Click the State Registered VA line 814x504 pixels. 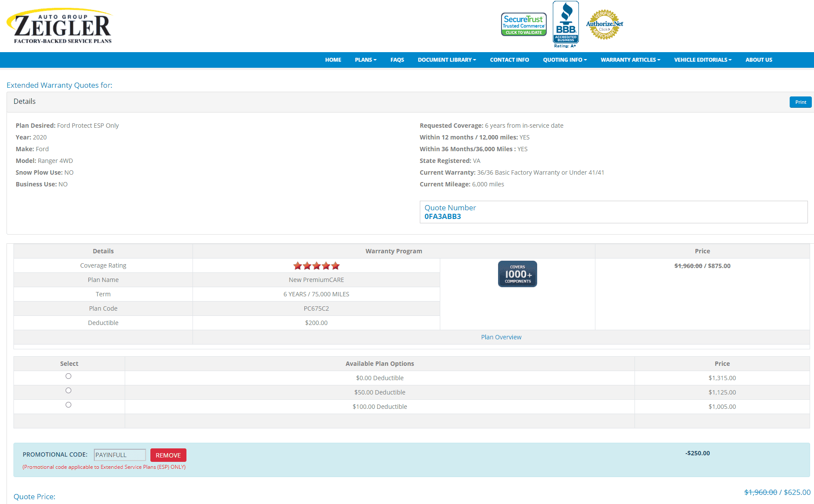point(450,161)
